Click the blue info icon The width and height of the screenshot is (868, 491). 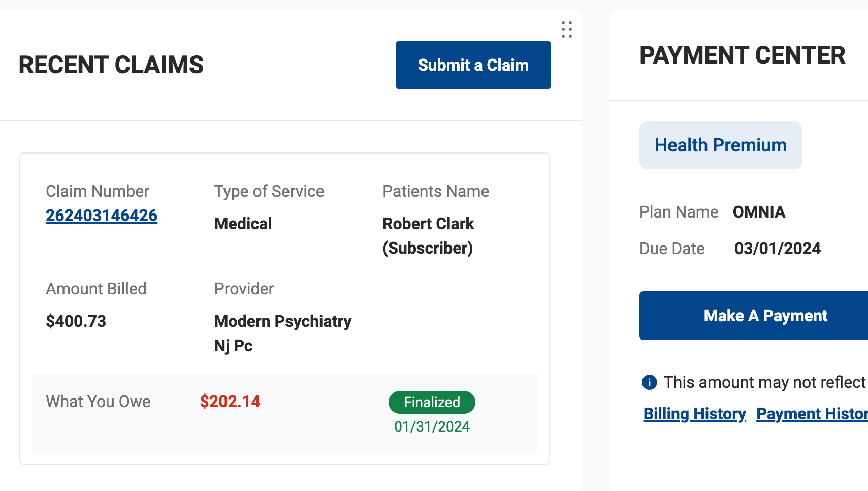(649, 382)
